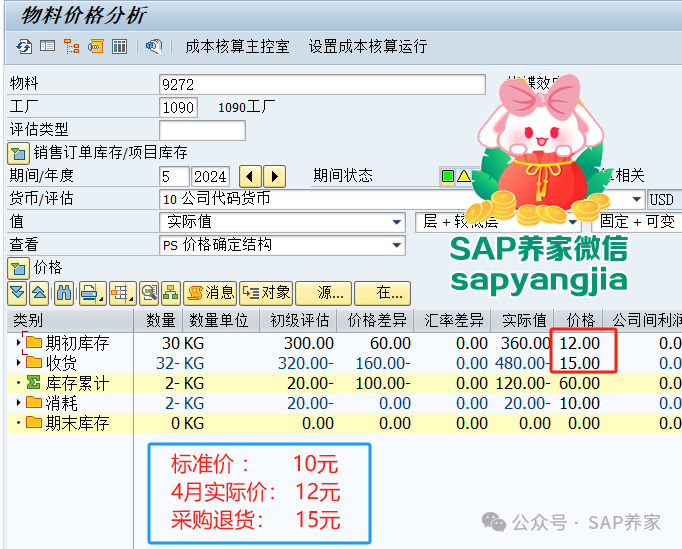The width and height of the screenshot is (682, 549).
Task: Click the 汇率差异 column header
Action: (x=453, y=321)
